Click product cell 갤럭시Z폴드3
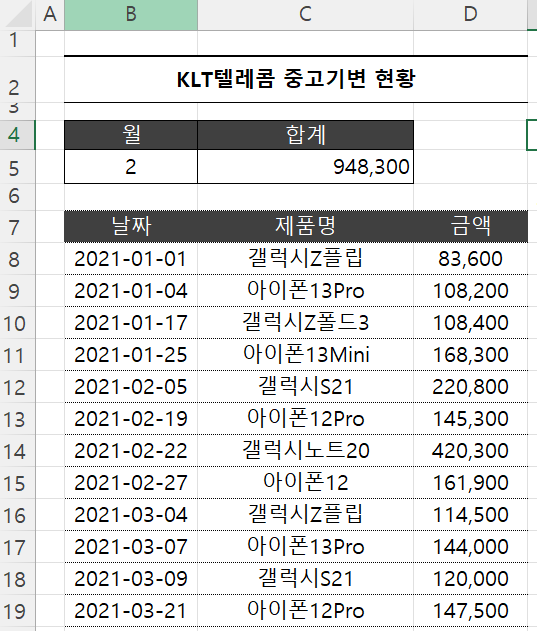The height and width of the screenshot is (631, 537). pos(305,323)
